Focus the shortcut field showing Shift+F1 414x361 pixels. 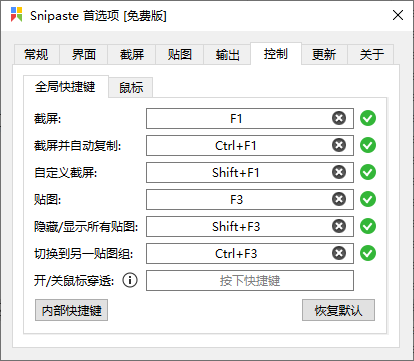(250, 172)
